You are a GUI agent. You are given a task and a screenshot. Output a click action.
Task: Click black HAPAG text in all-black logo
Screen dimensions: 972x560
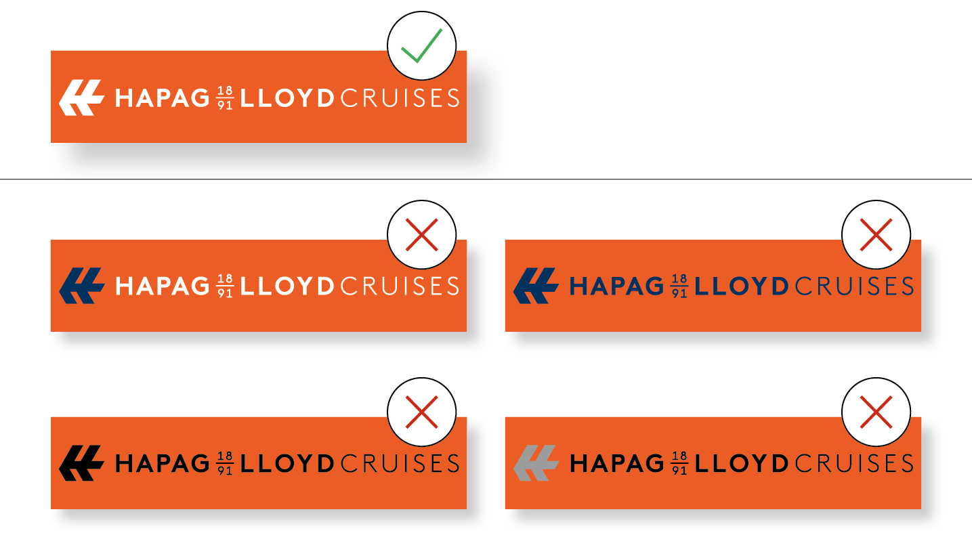(x=163, y=464)
